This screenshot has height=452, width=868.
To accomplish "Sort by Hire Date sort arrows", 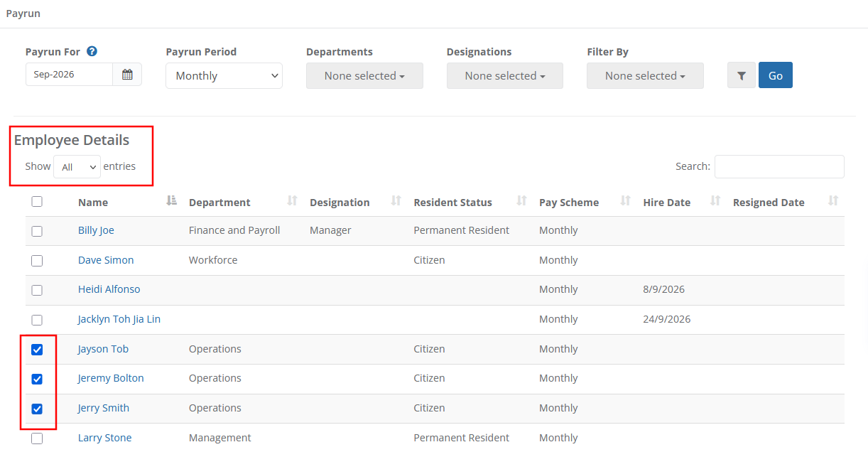I will [715, 201].
